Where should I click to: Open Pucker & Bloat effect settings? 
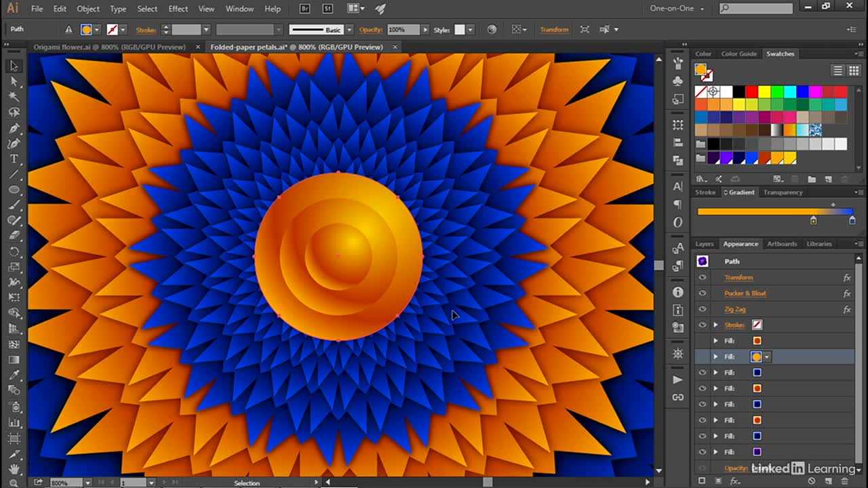(x=745, y=293)
